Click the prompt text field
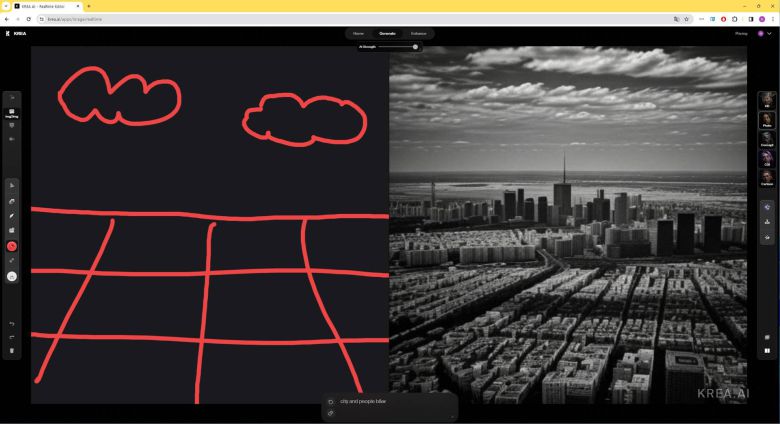This screenshot has height=424, width=780. click(390, 401)
